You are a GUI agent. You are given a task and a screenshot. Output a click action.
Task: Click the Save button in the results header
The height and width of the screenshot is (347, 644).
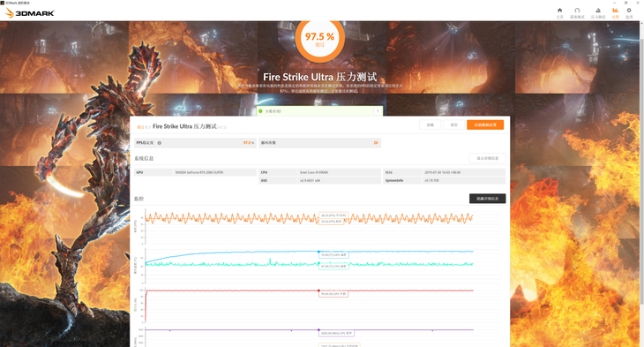click(x=453, y=124)
